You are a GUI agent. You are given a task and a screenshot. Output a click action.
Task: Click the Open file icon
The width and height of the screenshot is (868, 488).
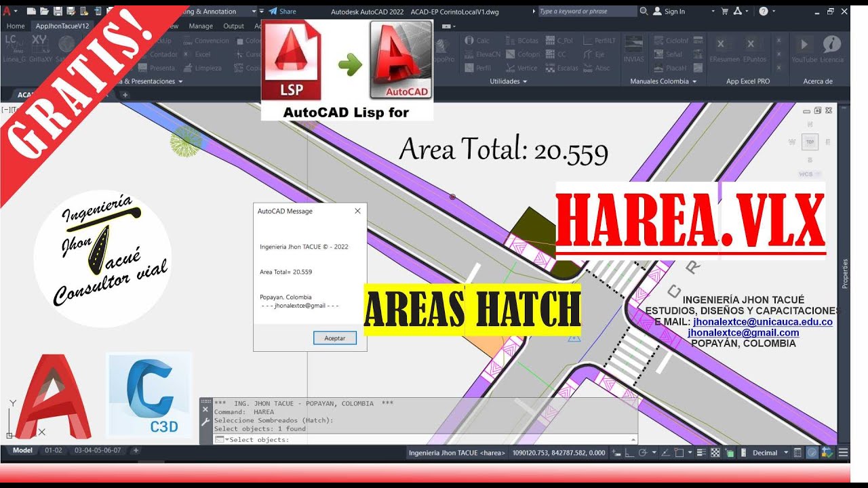tap(44, 12)
